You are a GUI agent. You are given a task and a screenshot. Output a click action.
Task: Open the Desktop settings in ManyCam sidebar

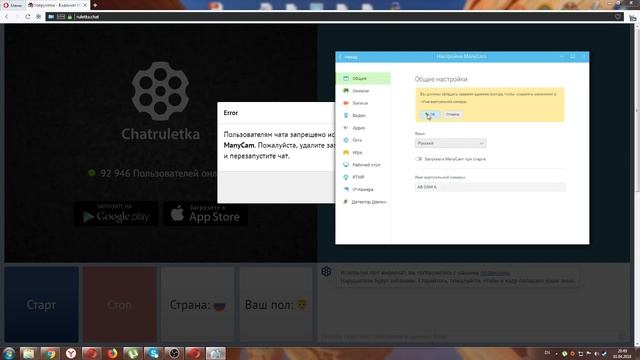[x=363, y=164]
